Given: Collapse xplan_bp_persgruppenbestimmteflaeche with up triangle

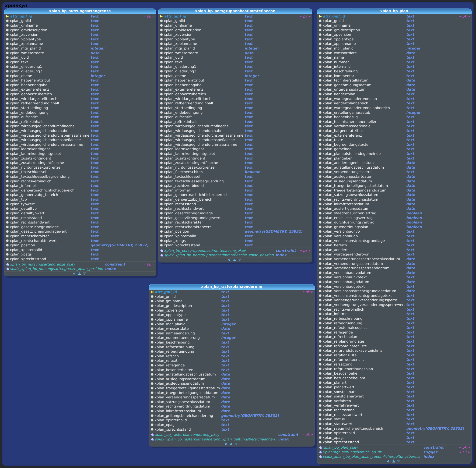Looking at the screenshot, I should point(234,260).
